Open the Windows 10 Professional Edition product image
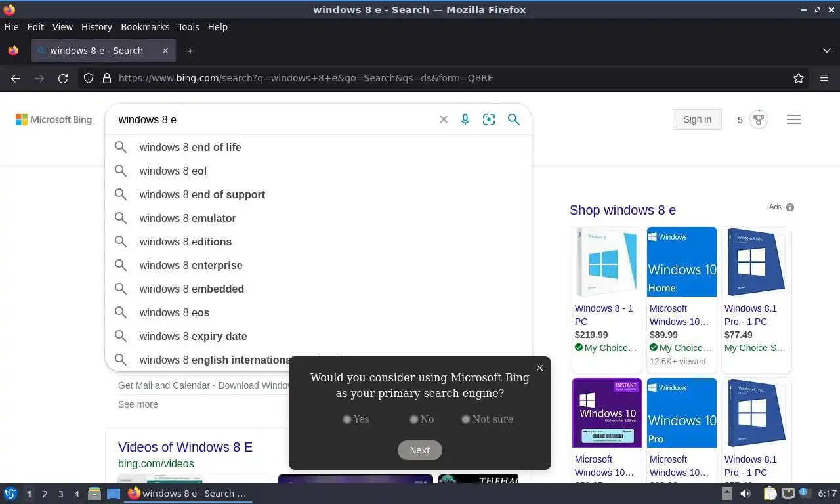 [x=607, y=413]
